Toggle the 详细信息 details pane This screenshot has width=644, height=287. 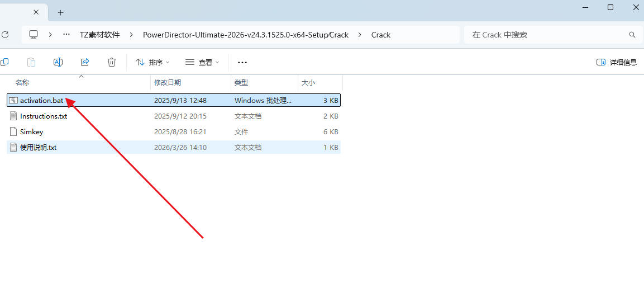617,62
